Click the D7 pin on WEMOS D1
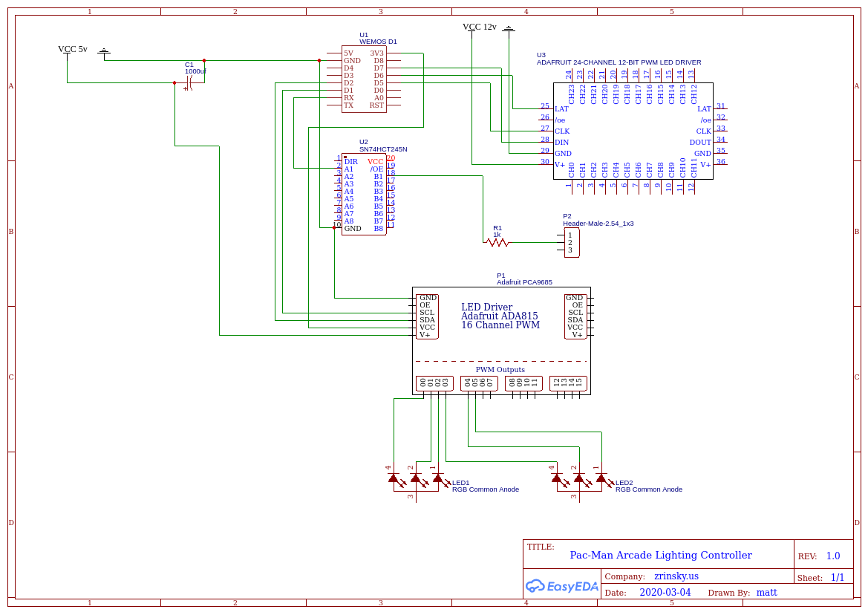The height and width of the screenshot is (615, 868). click(x=379, y=68)
